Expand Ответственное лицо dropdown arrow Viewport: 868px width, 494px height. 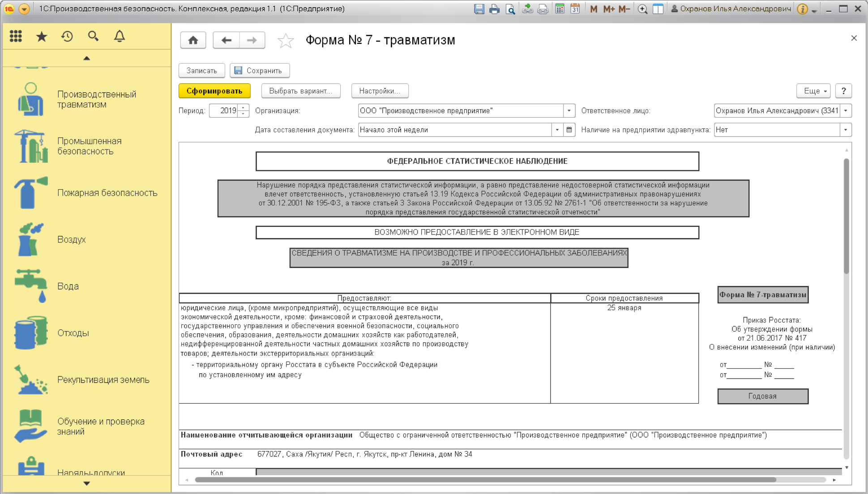point(846,111)
